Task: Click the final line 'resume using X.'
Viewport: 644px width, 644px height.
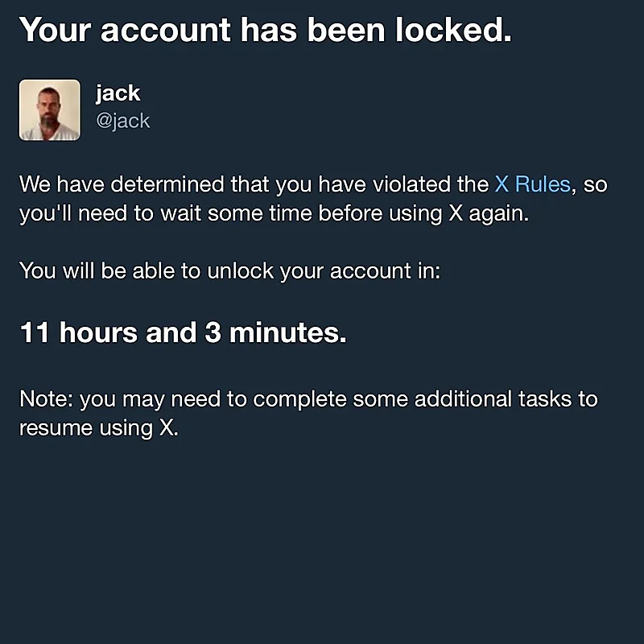Action: click(x=99, y=428)
